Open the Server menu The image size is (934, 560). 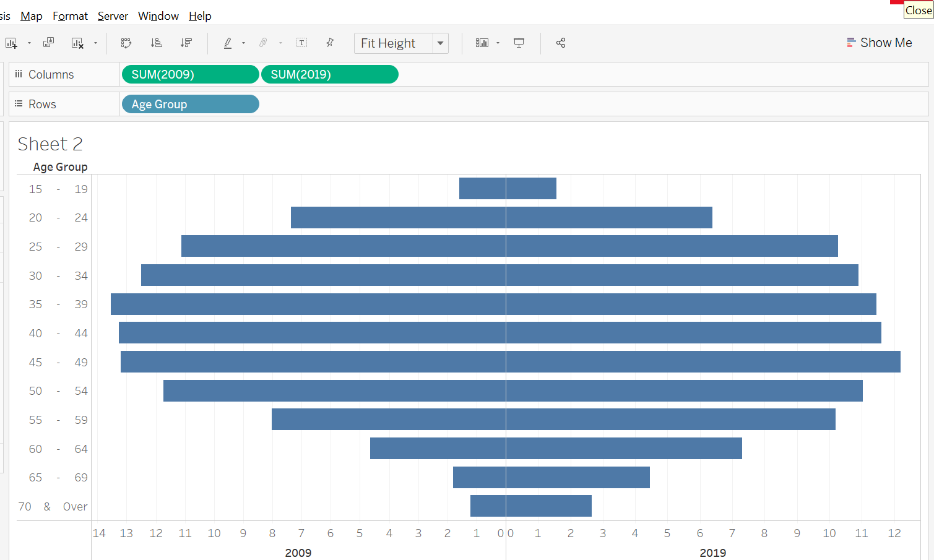pyautogui.click(x=113, y=15)
